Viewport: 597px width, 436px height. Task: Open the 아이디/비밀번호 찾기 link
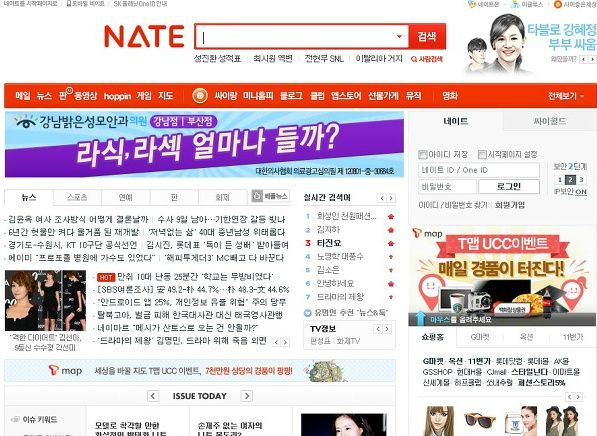[453, 205]
